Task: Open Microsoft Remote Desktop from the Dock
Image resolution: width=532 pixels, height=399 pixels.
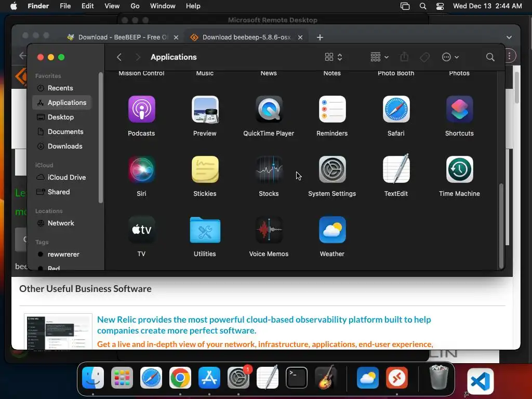Action: click(x=396, y=378)
